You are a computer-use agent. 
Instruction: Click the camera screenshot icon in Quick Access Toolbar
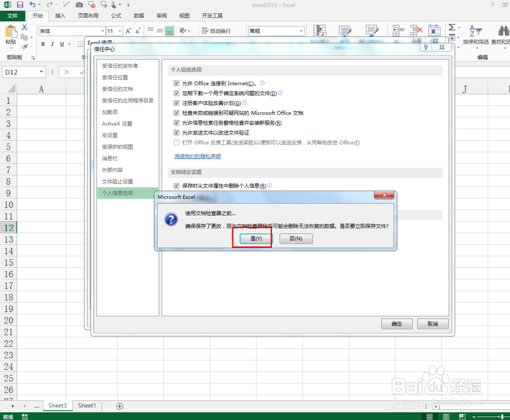click(79, 5)
